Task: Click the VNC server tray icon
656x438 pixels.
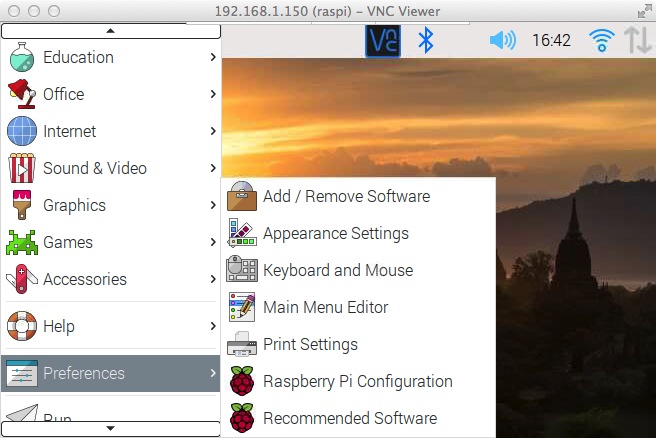Action: click(382, 41)
